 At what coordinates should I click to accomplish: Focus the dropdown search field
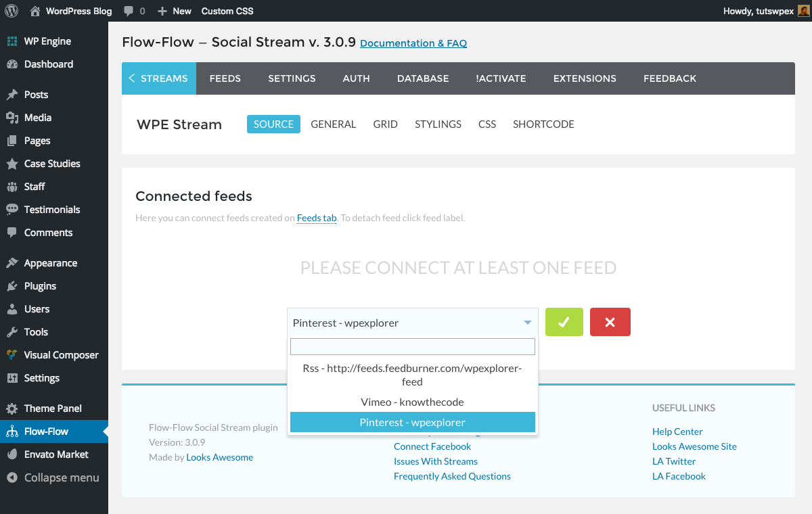[413, 347]
